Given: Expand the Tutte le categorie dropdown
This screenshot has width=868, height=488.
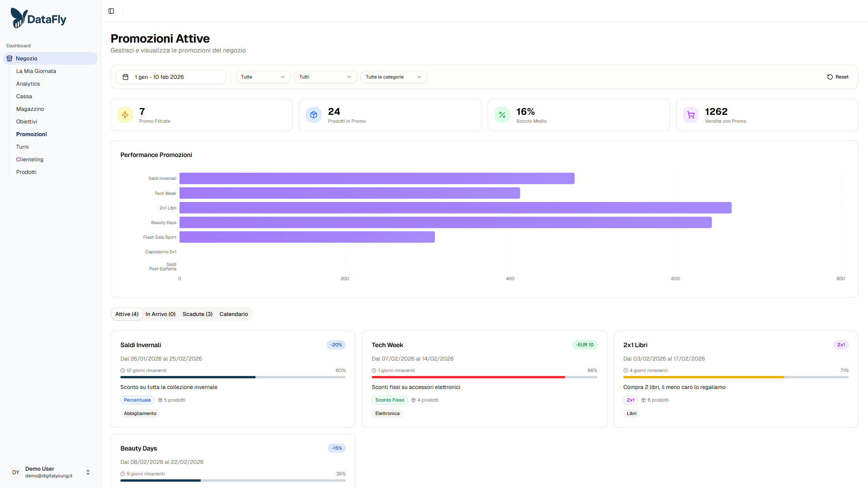Looking at the screenshot, I should point(394,77).
